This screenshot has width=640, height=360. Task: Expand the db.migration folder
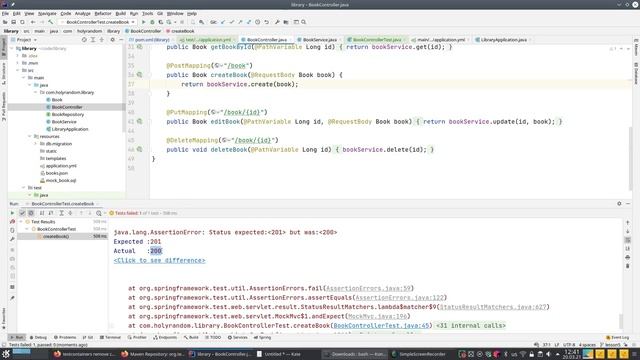[x=36, y=144]
